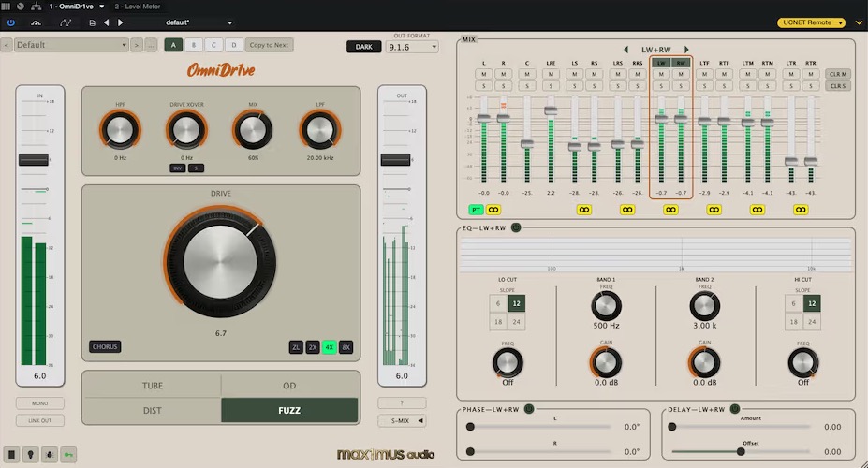
Task: Open the preset menu ellipsis button
Action: click(x=151, y=45)
